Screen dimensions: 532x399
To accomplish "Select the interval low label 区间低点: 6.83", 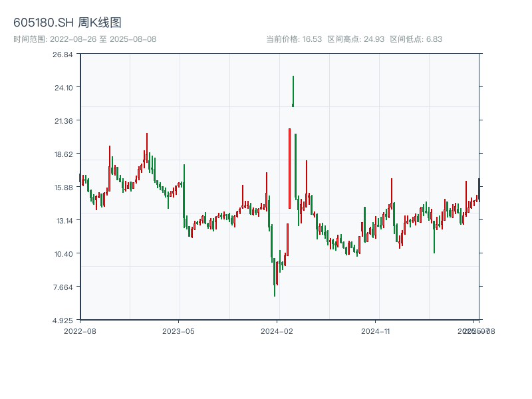I will click(416, 39).
